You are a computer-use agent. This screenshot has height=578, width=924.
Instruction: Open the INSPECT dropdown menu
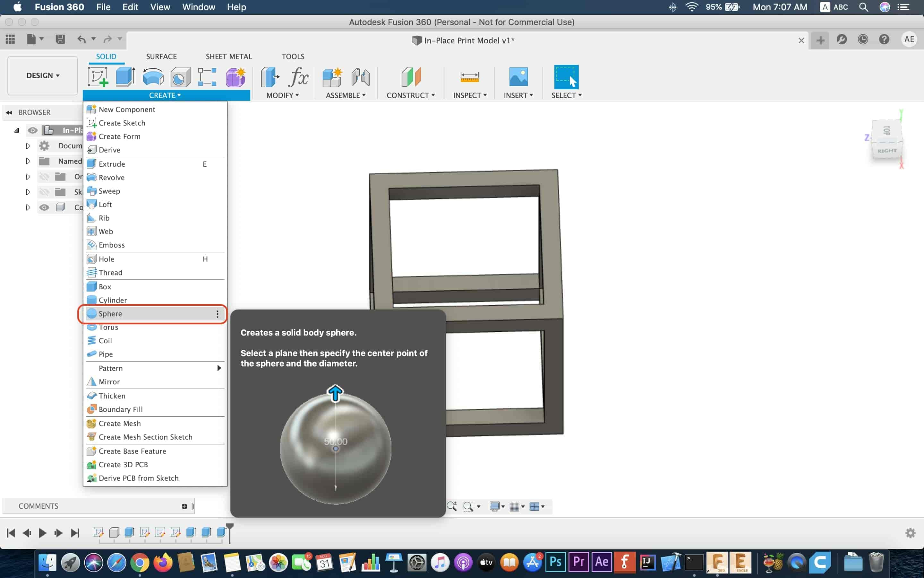(x=470, y=95)
